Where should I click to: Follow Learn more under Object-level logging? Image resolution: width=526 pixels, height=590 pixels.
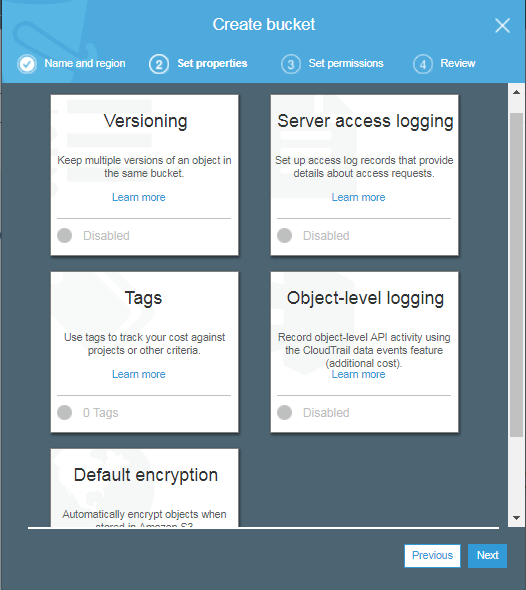click(x=358, y=374)
